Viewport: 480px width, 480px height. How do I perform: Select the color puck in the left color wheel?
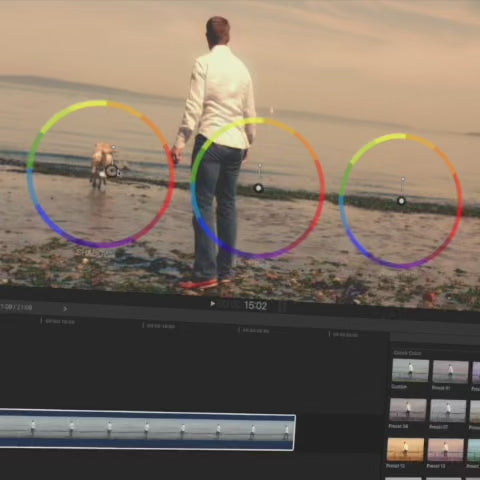pos(111,171)
